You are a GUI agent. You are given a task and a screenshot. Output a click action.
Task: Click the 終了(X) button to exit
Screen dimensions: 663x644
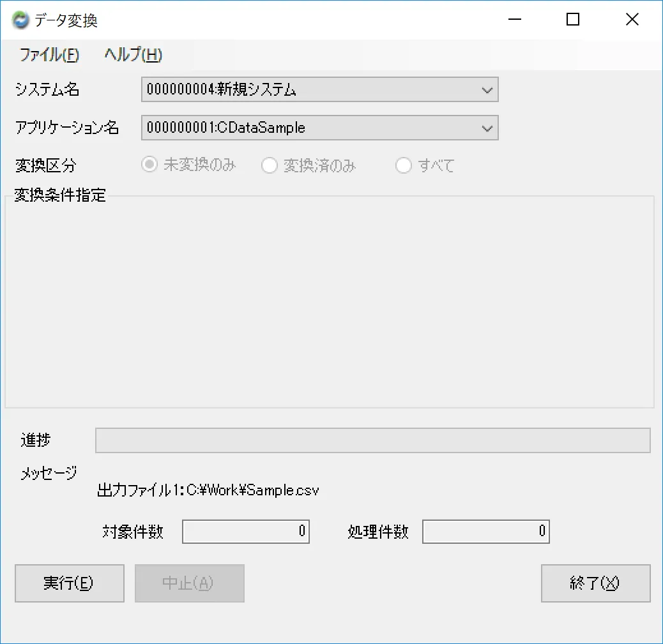pos(595,583)
